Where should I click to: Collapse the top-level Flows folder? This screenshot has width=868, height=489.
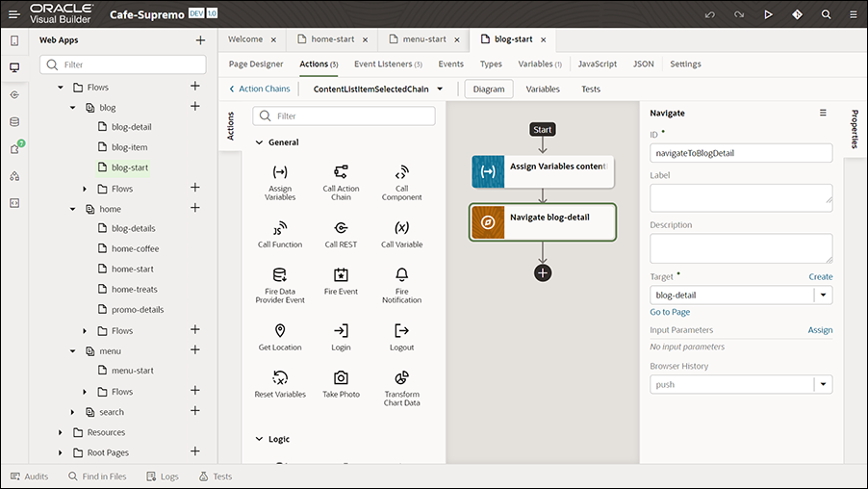[x=61, y=87]
